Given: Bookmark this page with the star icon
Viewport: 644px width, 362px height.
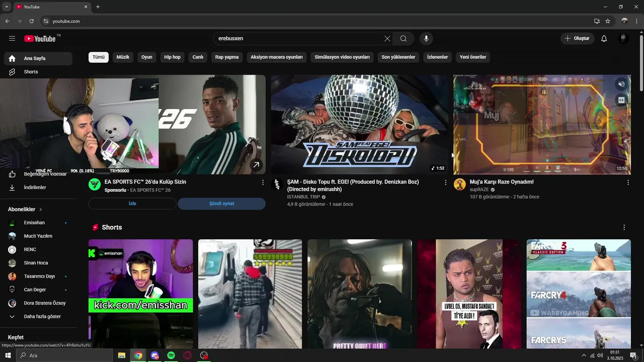Looking at the screenshot, I should [608, 21].
